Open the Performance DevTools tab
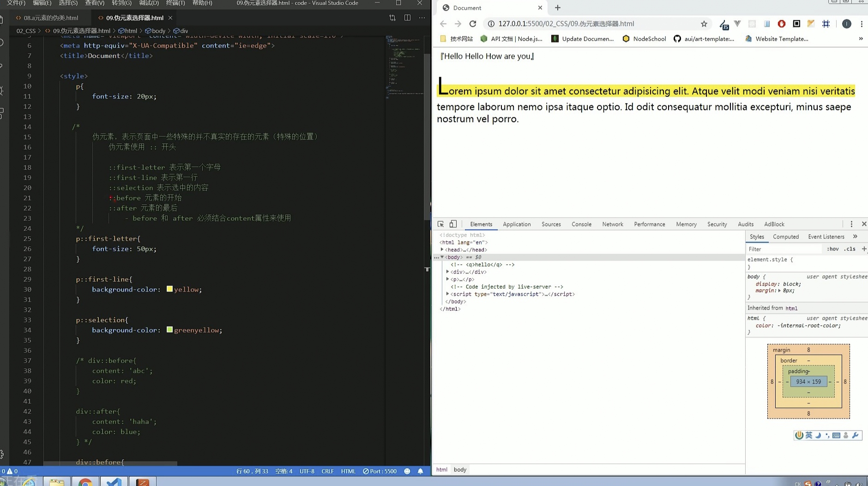 tap(649, 224)
